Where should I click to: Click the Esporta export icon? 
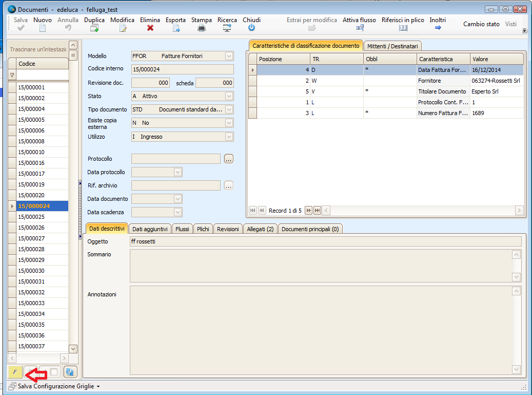[x=175, y=28]
